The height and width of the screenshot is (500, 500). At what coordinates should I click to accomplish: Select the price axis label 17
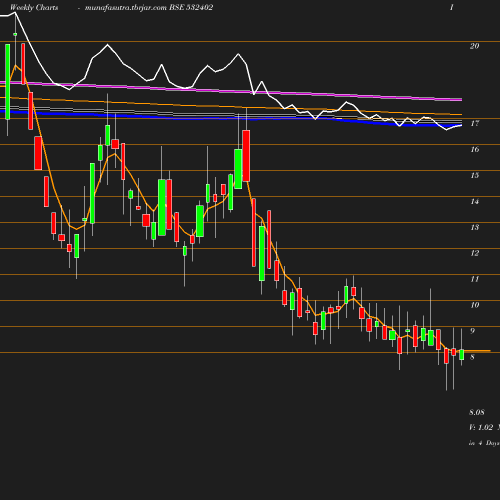pyautogui.click(x=474, y=124)
